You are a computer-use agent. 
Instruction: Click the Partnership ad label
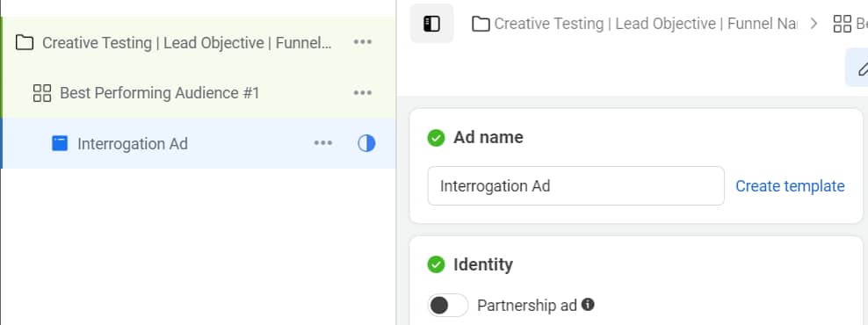527,305
